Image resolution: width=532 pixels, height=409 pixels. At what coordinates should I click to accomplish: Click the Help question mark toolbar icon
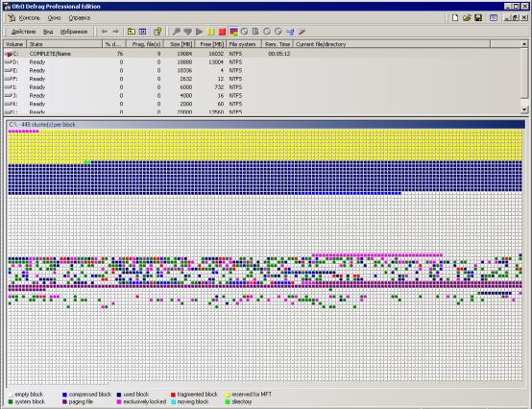(157, 32)
